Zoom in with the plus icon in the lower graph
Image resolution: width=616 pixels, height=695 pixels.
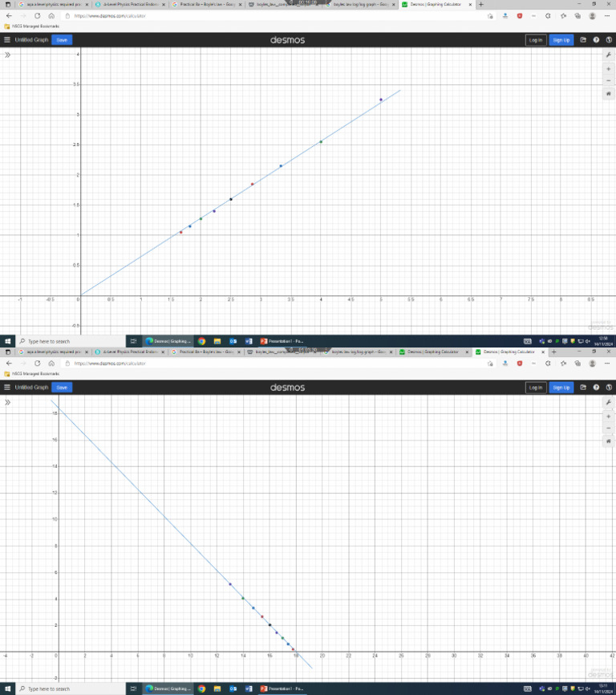[x=609, y=417]
